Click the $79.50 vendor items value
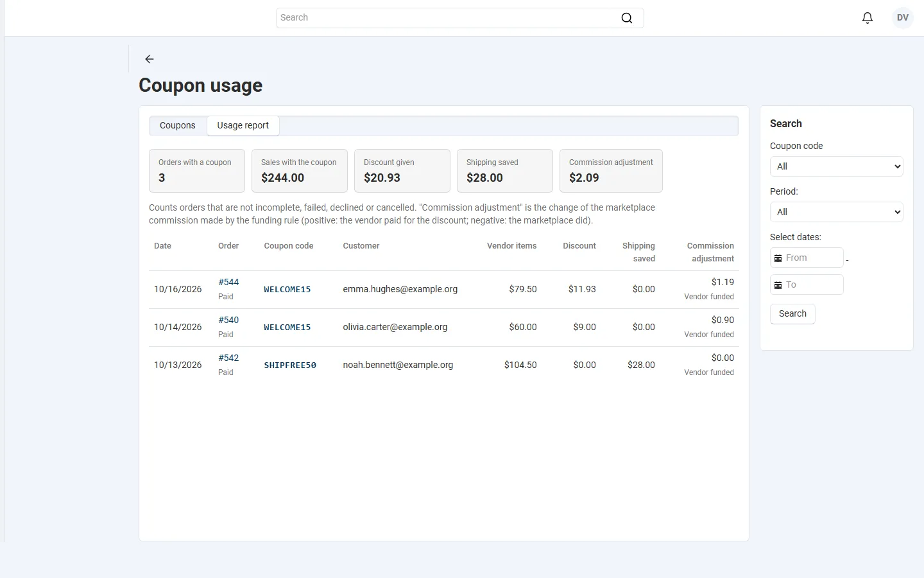This screenshot has width=924, height=578. (x=523, y=289)
